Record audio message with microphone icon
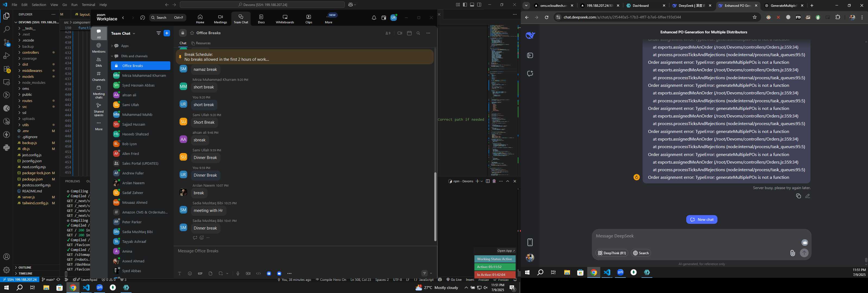The image size is (868, 293). (238, 273)
